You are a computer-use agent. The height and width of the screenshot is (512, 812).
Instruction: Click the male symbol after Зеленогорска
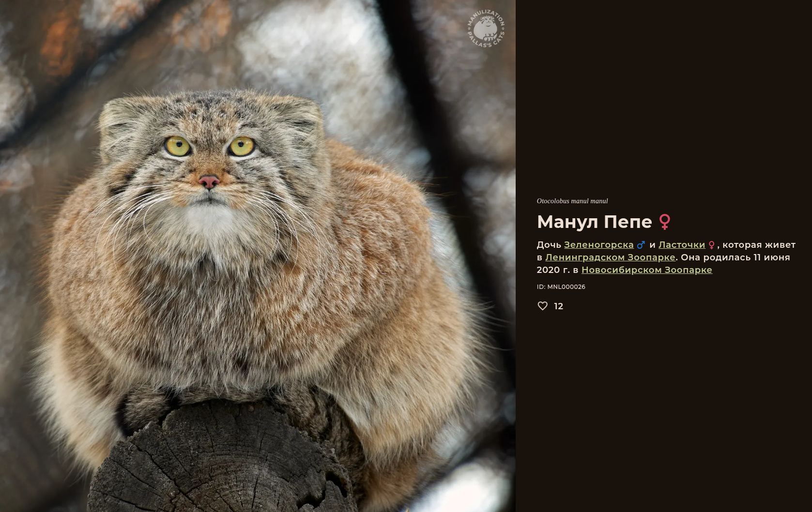click(641, 245)
